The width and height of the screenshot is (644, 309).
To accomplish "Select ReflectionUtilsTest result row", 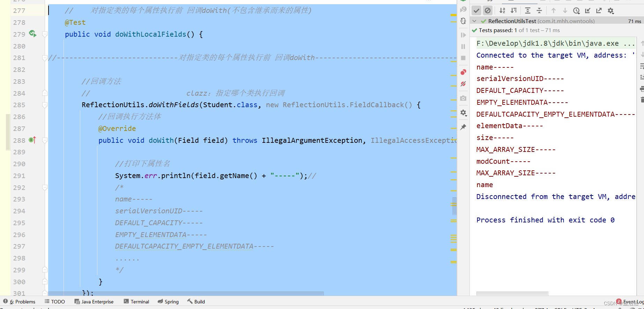I will tap(557, 21).
